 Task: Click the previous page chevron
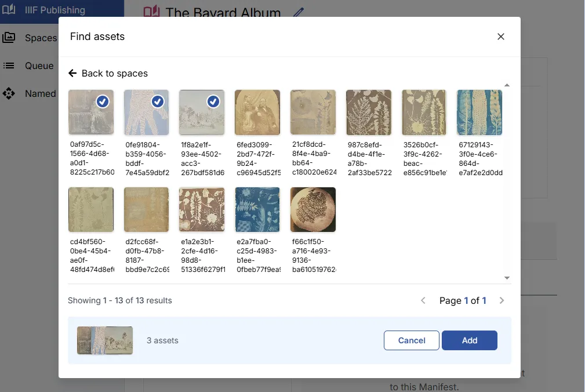[x=423, y=300]
